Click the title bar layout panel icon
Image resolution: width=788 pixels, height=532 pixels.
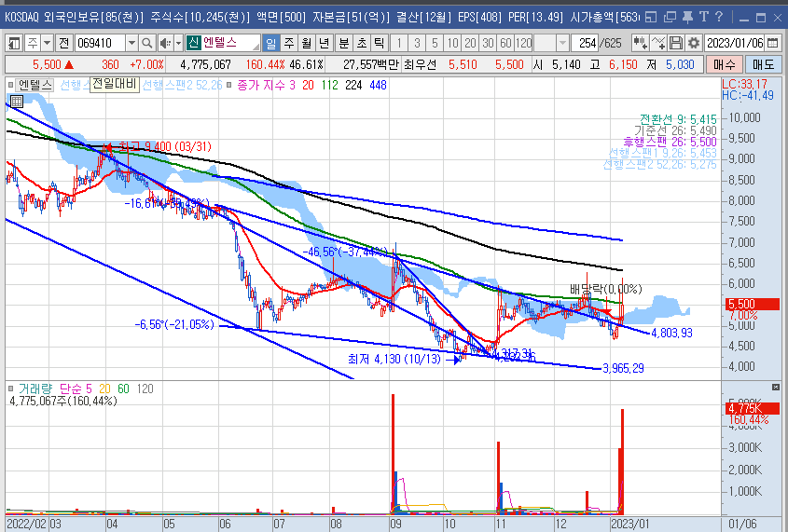point(651,17)
